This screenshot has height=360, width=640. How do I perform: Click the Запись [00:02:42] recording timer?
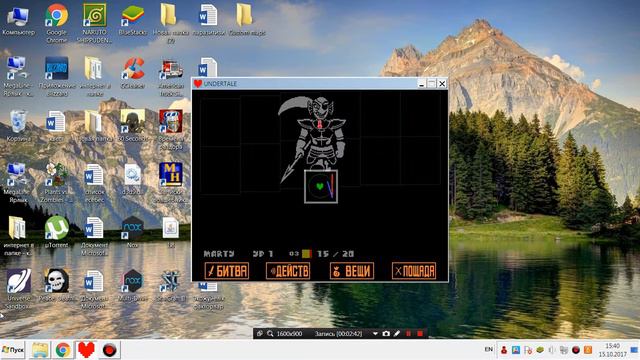[338, 333]
